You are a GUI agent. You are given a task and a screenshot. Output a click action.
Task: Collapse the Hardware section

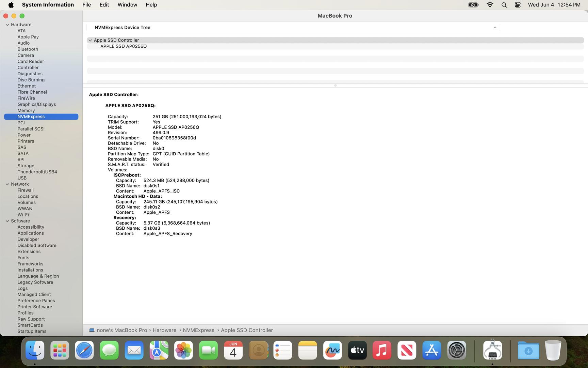coord(7,25)
